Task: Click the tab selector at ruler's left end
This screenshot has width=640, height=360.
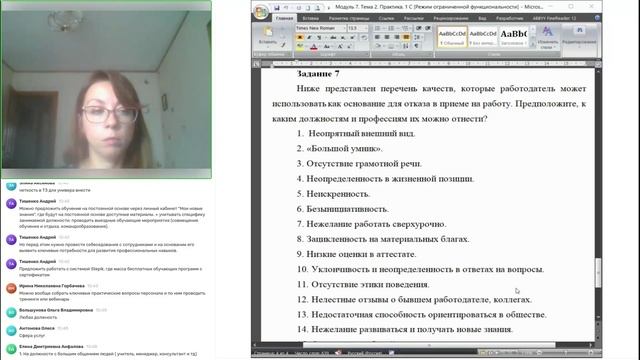Action: pyautogui.click(x=256, y=64)
